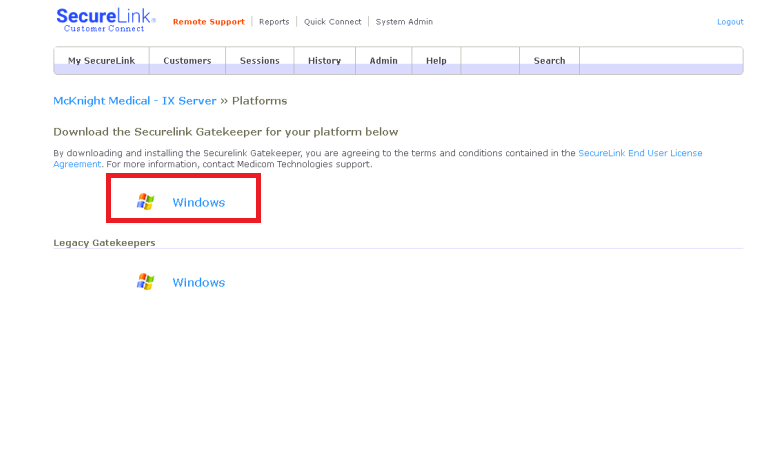Open McKnight Medical - IX Server breadcrumb link
Viewport: 771px width, 464px height.
click(x=135, y=101)
